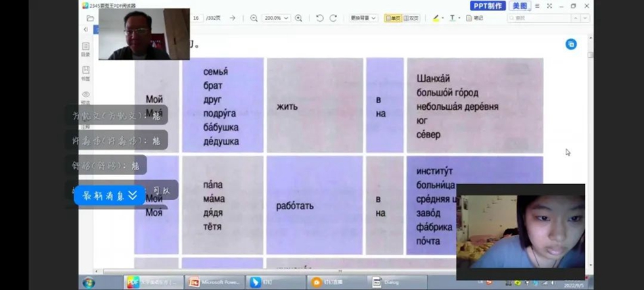Open the bookmarks sidebar panel
644x290 pixels.
click(85, 72)
